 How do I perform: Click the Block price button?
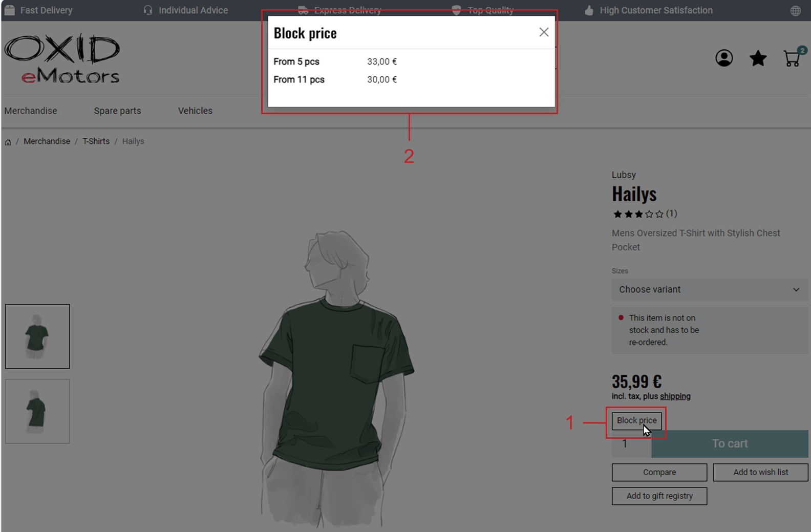636,421
